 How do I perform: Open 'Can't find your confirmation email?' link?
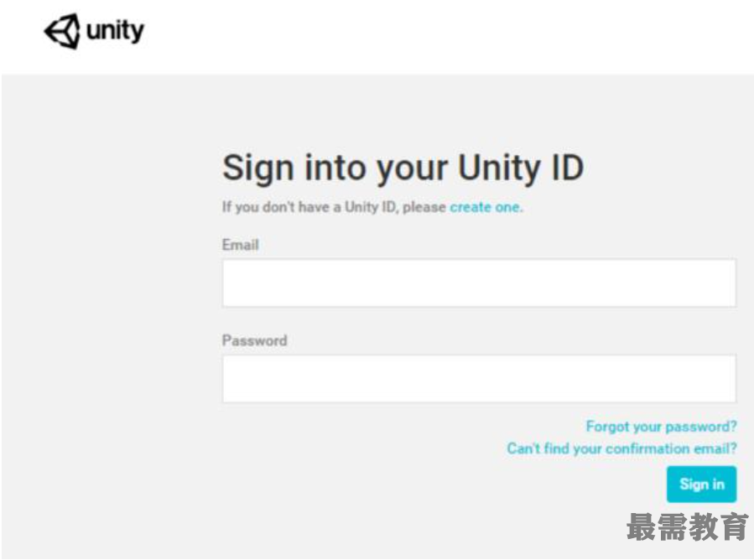point(621,449)
